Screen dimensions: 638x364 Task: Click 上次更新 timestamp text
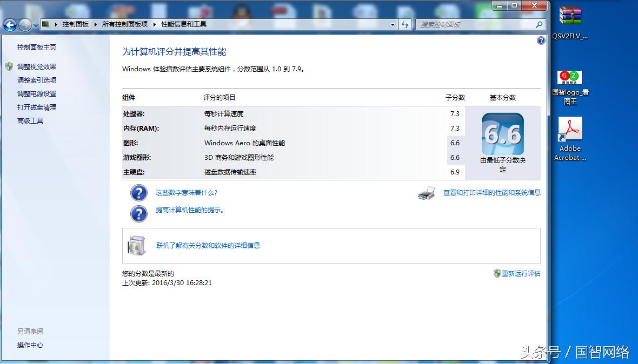point(167,283)
